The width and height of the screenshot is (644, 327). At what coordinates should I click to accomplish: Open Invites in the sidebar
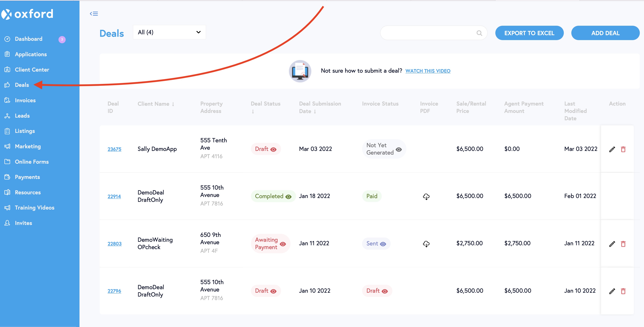click(x=23, y=223)
